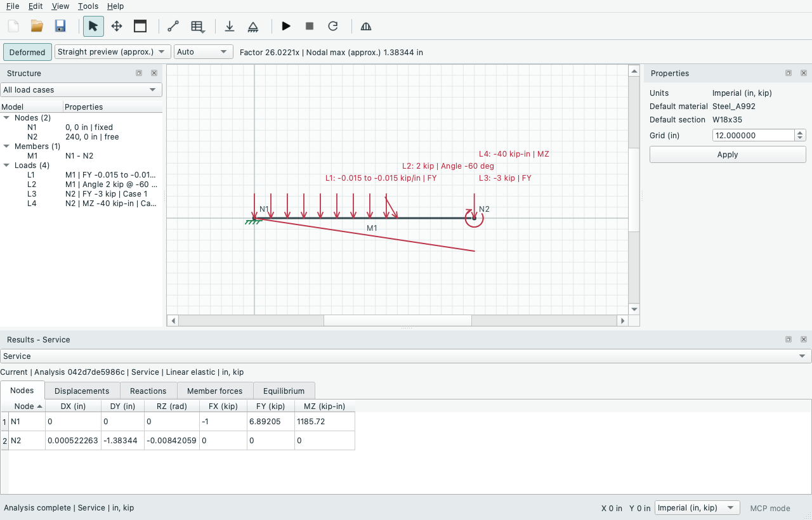Click the refresh/rerun icon
Image resolution: width=812 pixels, height=520 pixels.
[333, 26]
